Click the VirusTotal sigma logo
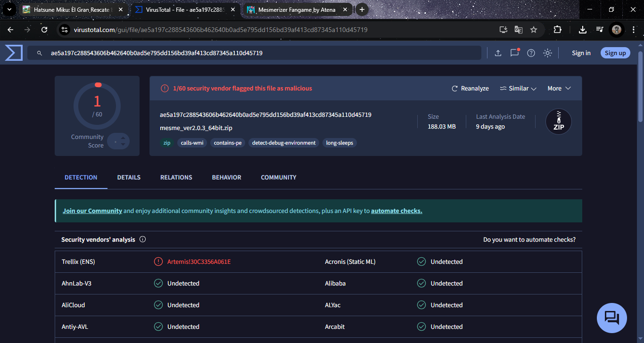 pyautogui.click(x=14, y=53)
